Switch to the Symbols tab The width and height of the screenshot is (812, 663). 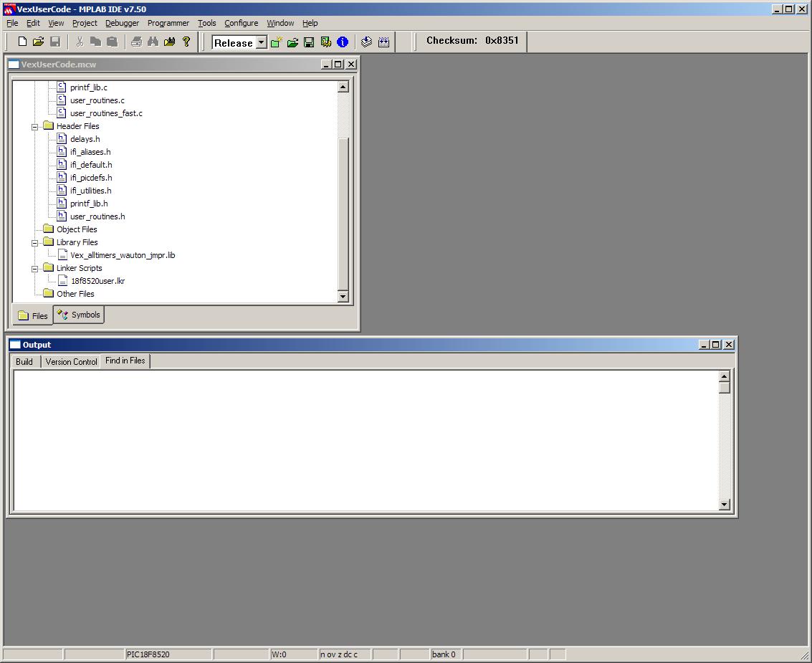pos(78,314)
